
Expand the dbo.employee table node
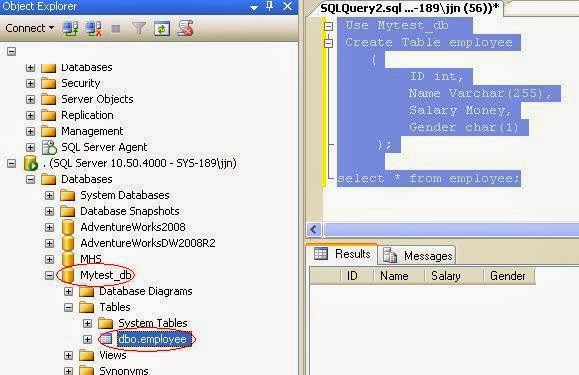(88, 339)
